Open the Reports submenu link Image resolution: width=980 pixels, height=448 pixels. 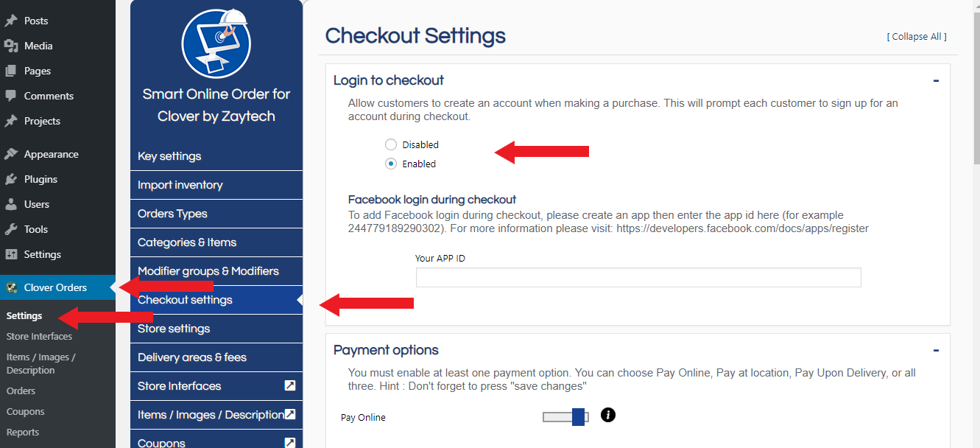[x=23, y=432]
